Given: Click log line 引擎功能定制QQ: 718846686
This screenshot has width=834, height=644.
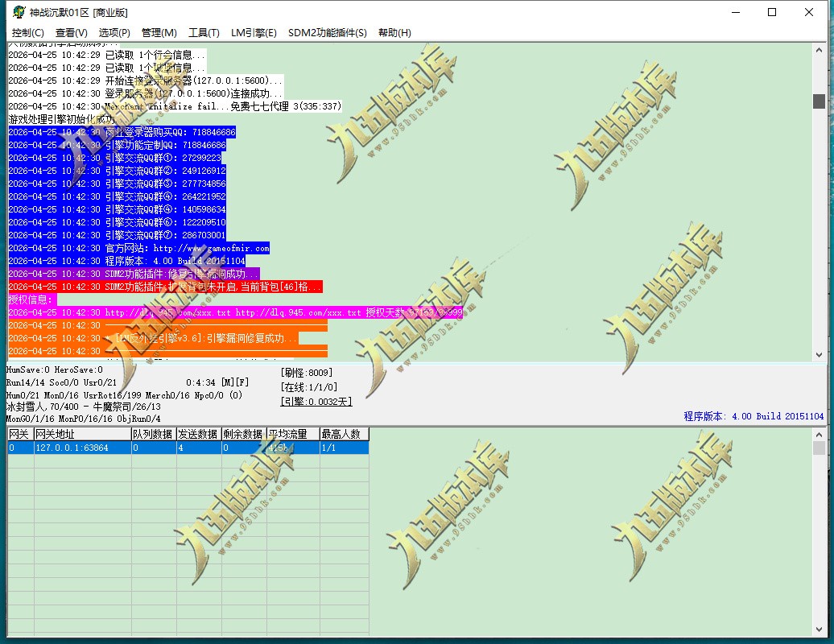Looking at the screenshot, I should pyautogui.click(x=117, y=145).
